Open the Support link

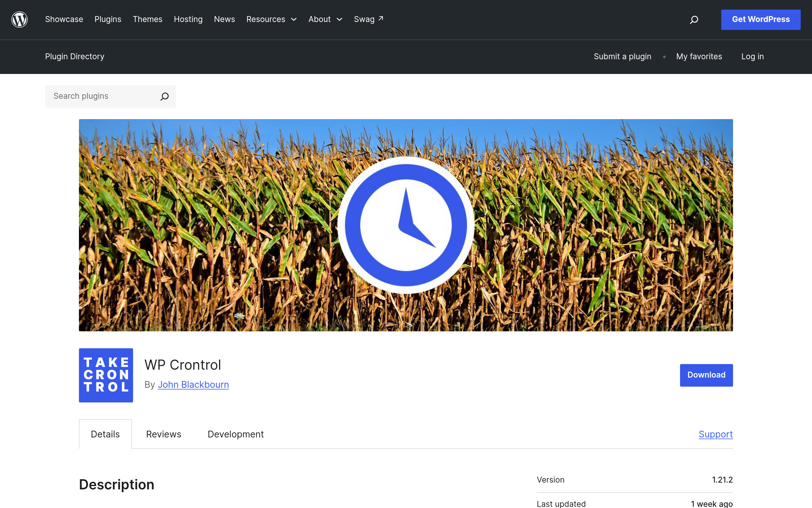[x=716, y=434]
